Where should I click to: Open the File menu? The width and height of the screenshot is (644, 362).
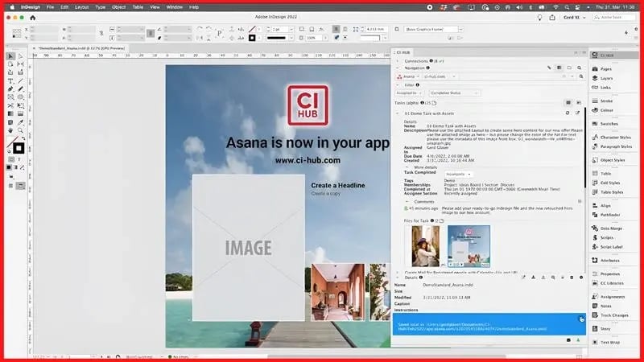pos(50,7)
